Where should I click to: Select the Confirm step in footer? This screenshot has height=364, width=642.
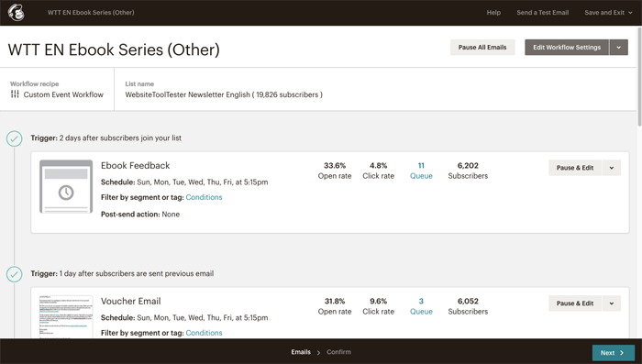(338, 352)
